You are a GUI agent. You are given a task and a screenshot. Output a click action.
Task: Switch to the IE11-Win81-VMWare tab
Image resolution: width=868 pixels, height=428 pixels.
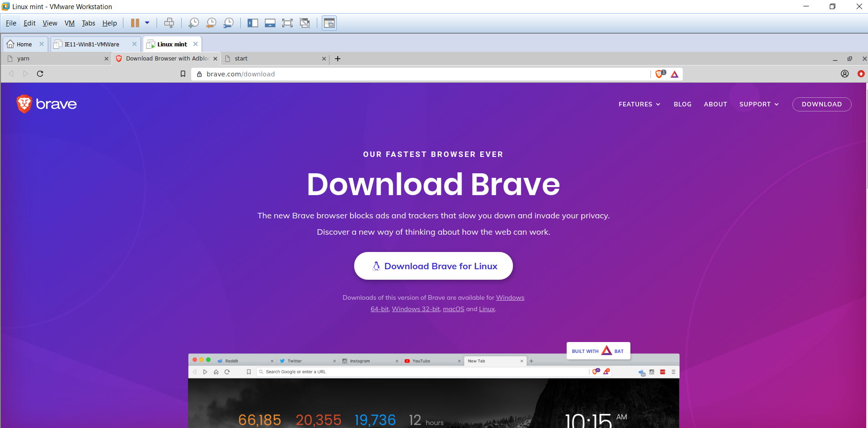pyautogui.click(x=91, y=44)
